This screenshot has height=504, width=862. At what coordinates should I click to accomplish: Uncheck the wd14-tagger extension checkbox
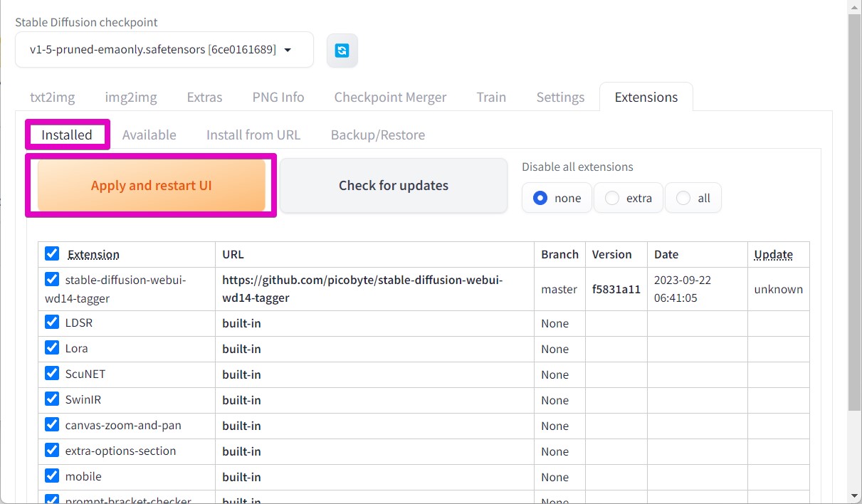(x=52, y=279)
